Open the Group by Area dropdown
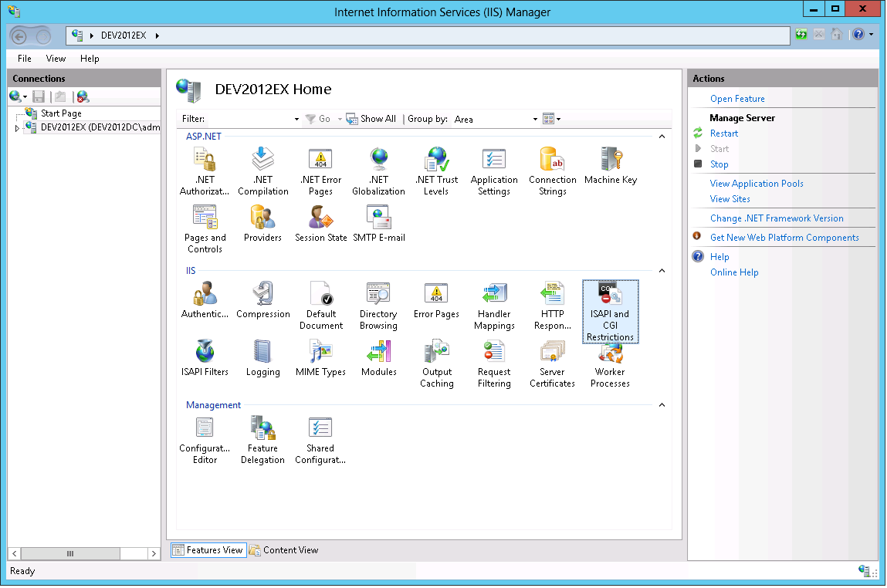Screen dimensions: 887x588 535,120
